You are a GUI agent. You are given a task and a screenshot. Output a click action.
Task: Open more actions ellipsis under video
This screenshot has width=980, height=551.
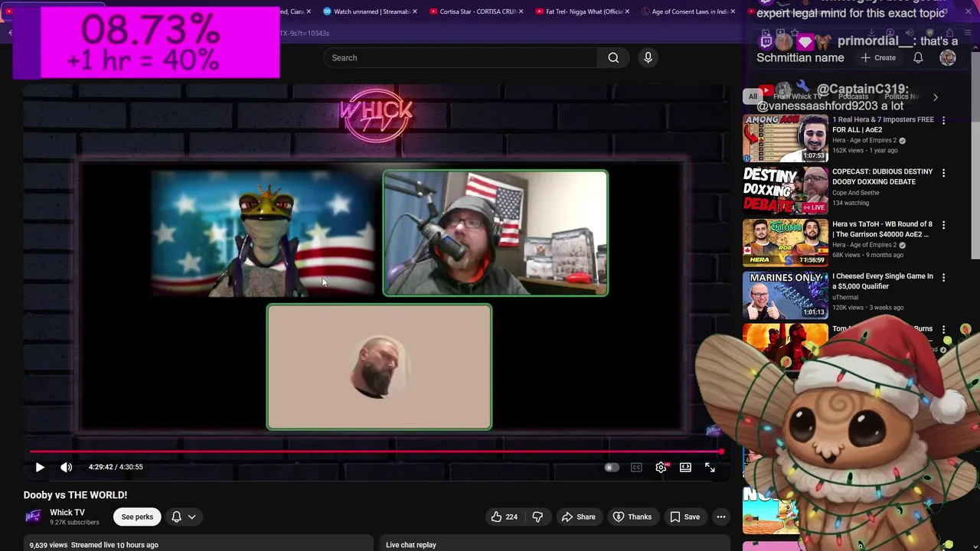[720, 517]
